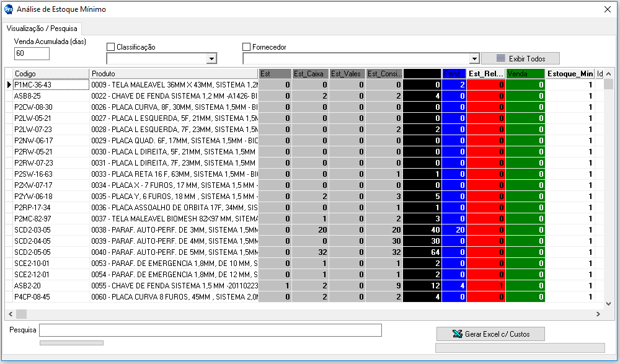This screenshot has width=620, height=364.
Task: Click the vertical scrollbar down arrow
Action: (609, 304)
